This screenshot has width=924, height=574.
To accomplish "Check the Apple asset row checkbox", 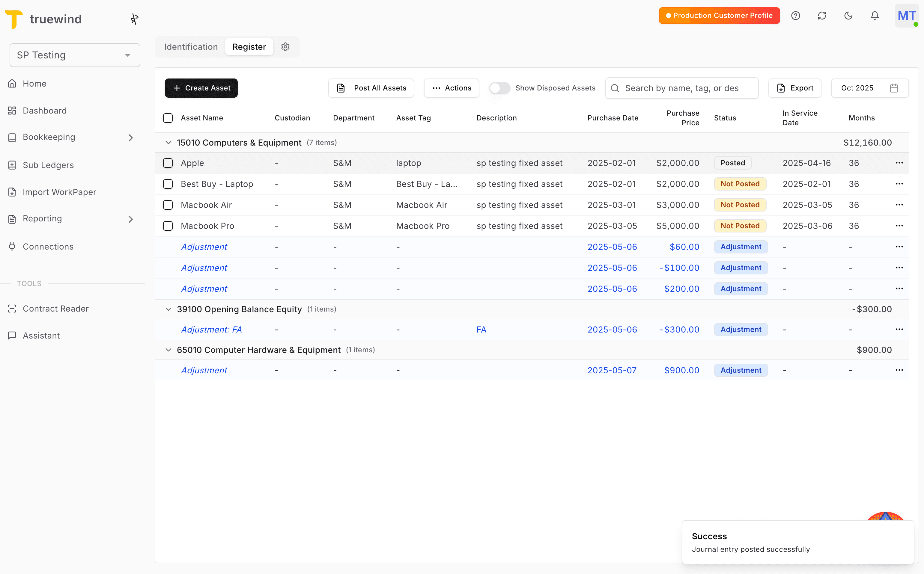I will coord(168,163).
